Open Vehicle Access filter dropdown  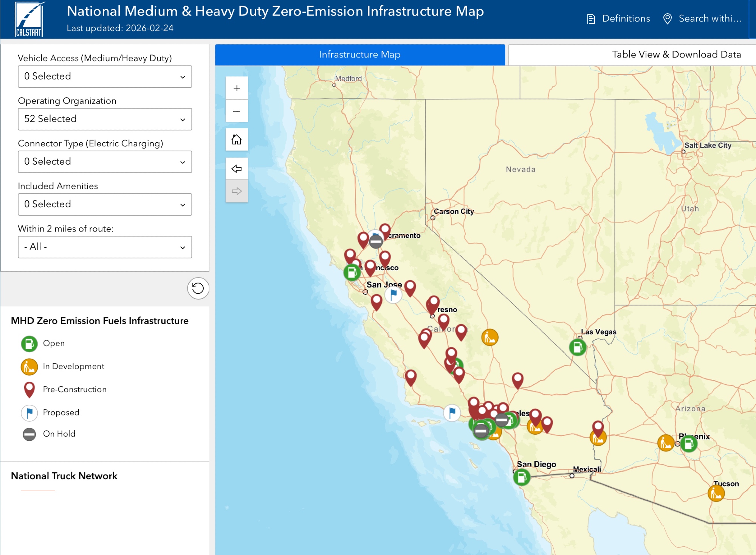(105, 76)
